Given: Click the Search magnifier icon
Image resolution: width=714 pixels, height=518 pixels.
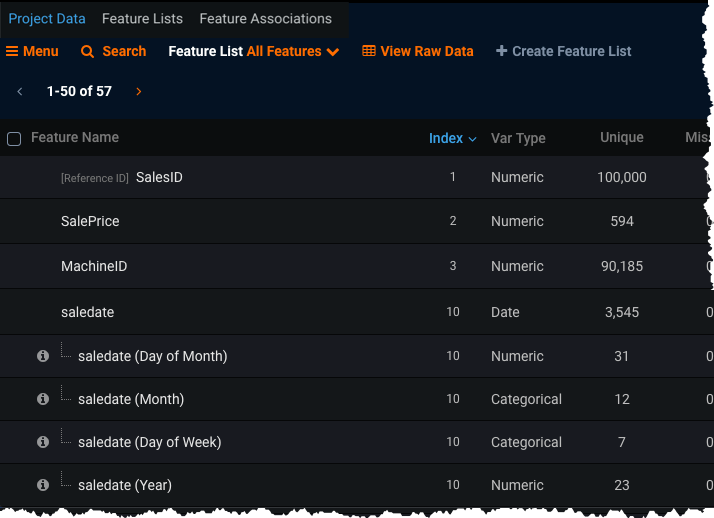Looking at the screenshot, I should [88, 51].
